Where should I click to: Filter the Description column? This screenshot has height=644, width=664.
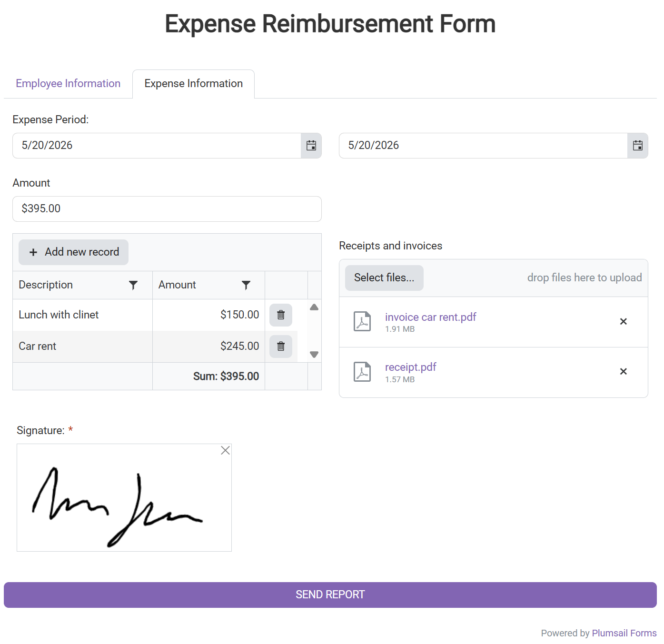click(x=133, y=285)
